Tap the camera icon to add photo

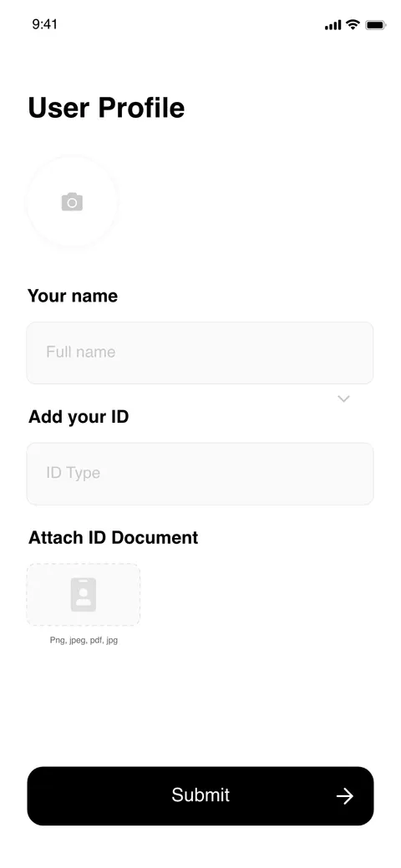pyautogui.click(x=72, y=202)
